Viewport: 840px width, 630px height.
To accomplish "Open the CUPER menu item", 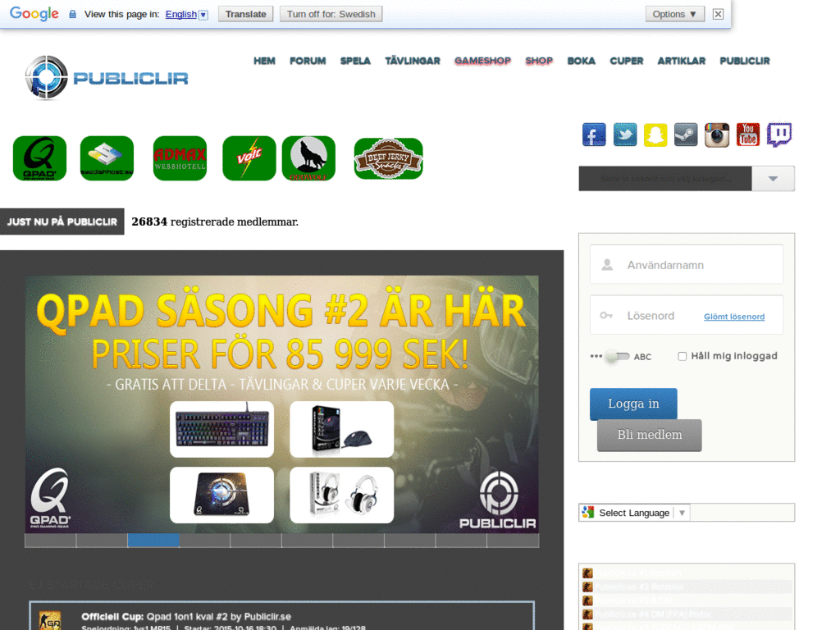I will [x=626, y=61].
